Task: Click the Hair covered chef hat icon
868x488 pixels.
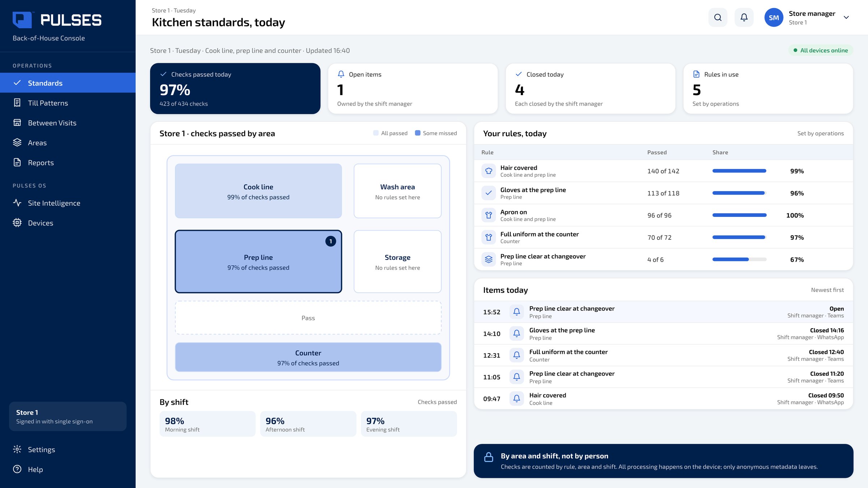Action: (x=489, y=171)
